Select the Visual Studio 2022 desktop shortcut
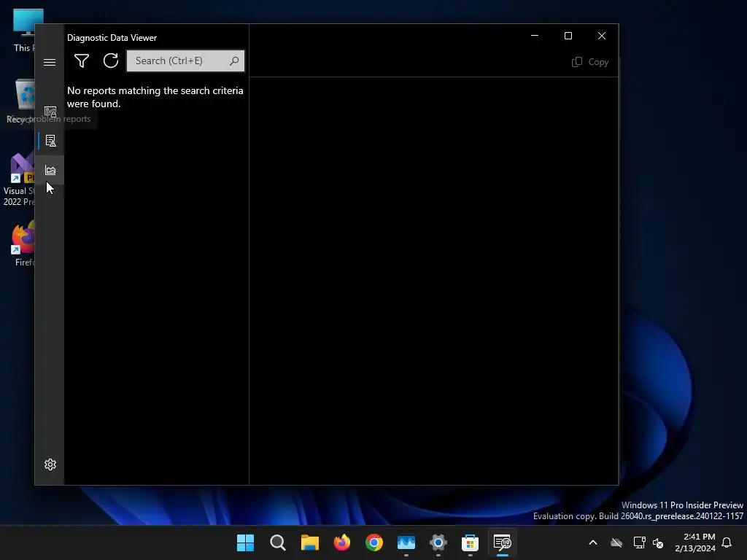 (19, 179)
